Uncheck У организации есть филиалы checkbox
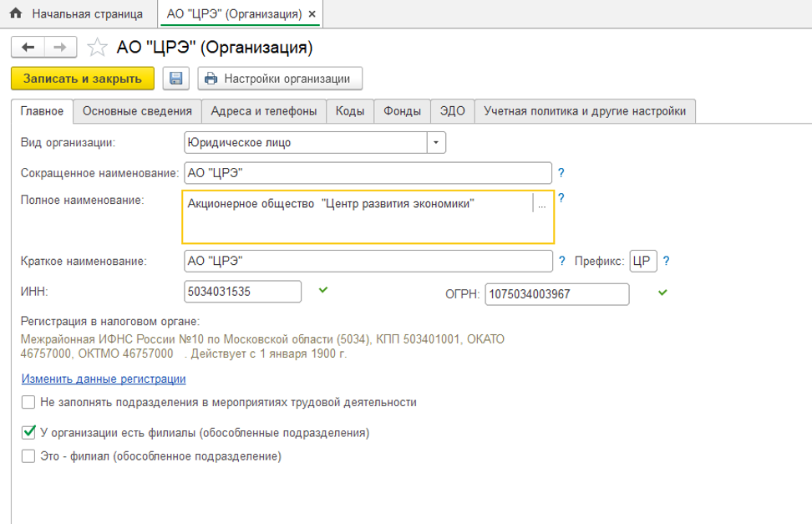This screenshot has height=524, width=812. coord(28,432)
